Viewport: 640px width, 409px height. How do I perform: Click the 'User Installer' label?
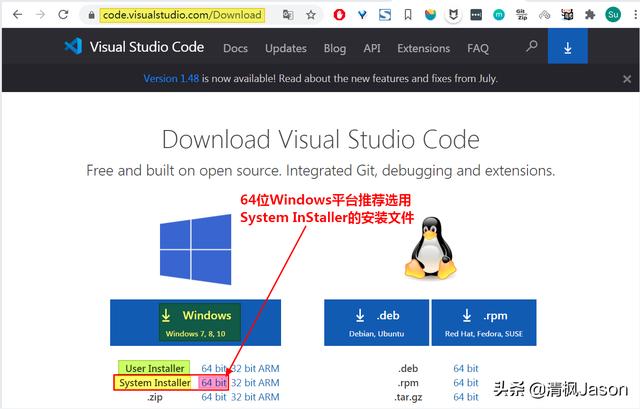coord(154,368)
